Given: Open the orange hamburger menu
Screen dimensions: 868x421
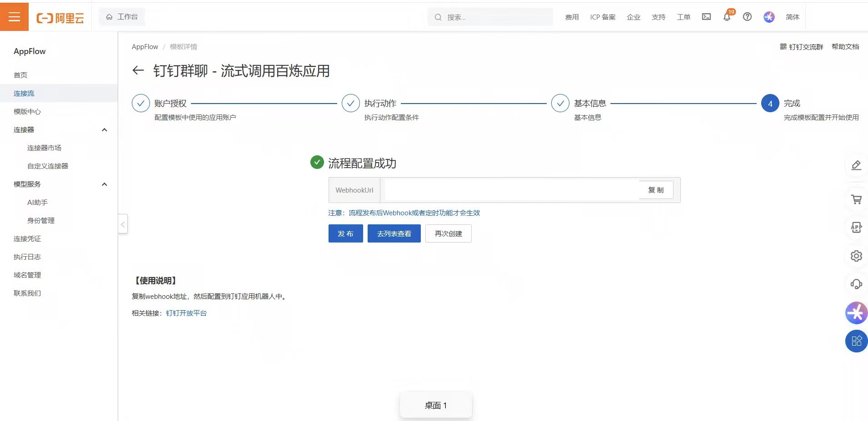Looking at the screenshot, I should (14, 17).
